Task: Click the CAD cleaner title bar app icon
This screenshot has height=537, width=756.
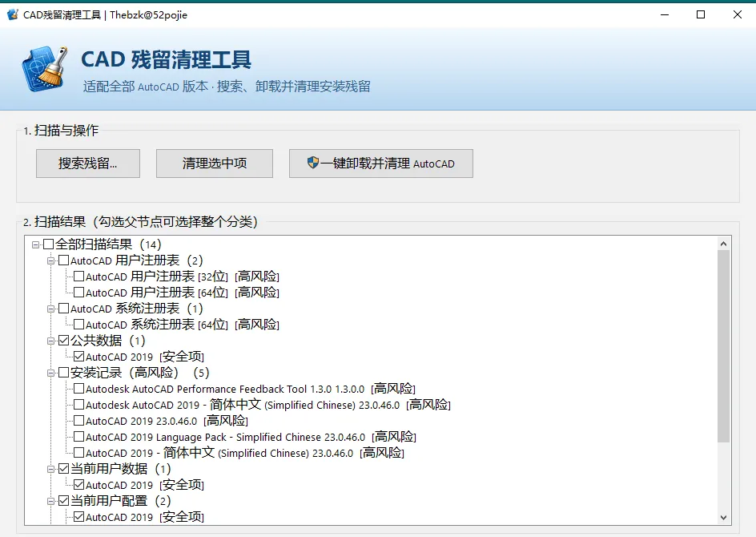Action: tap(13, 14)
